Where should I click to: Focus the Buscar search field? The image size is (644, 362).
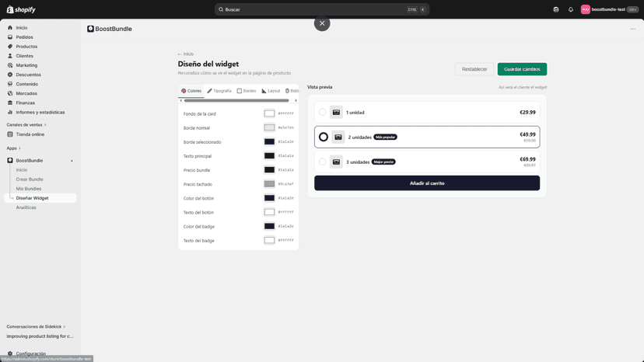coord(321,9)
